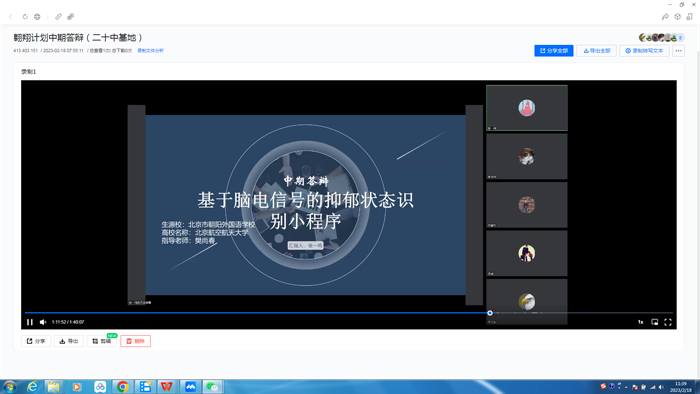Image resolution: width=700 pixels, height=394 pixels.
Task: Click the share arrow icon top right
Action: (665, 17)
